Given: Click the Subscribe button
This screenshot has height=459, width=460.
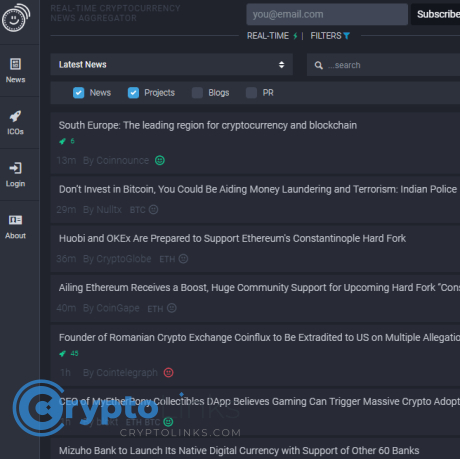Looking at the screenshot, I should (x=436, y=14).
